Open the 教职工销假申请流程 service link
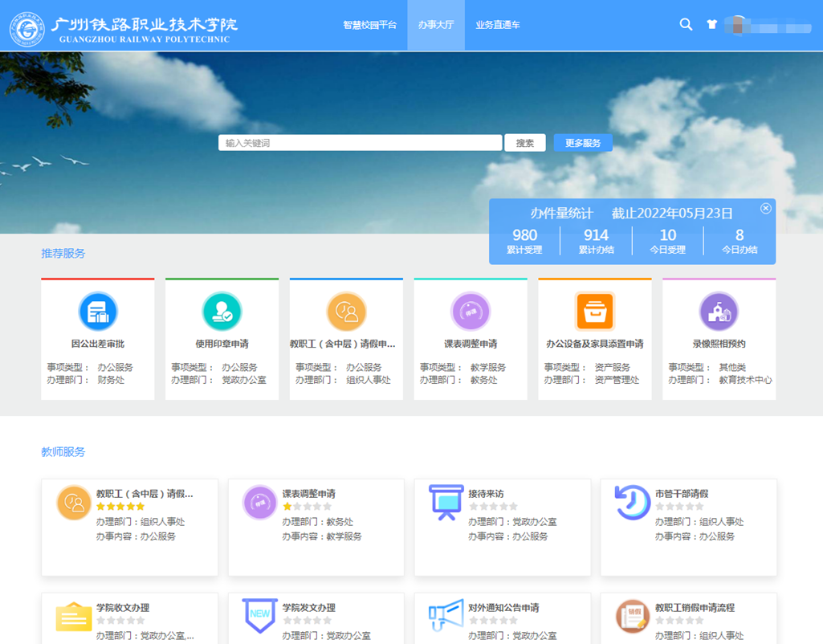 (x=695, y=608)
